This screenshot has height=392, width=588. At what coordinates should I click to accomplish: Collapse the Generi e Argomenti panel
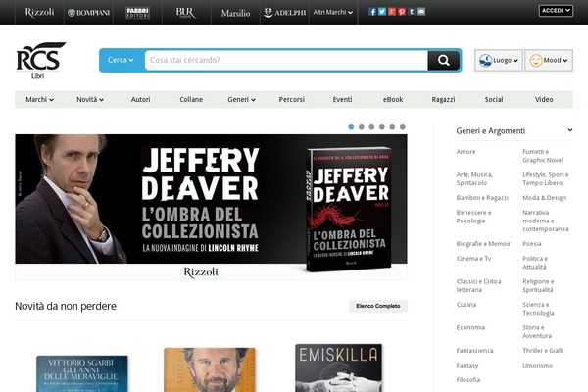coord(570,130)
